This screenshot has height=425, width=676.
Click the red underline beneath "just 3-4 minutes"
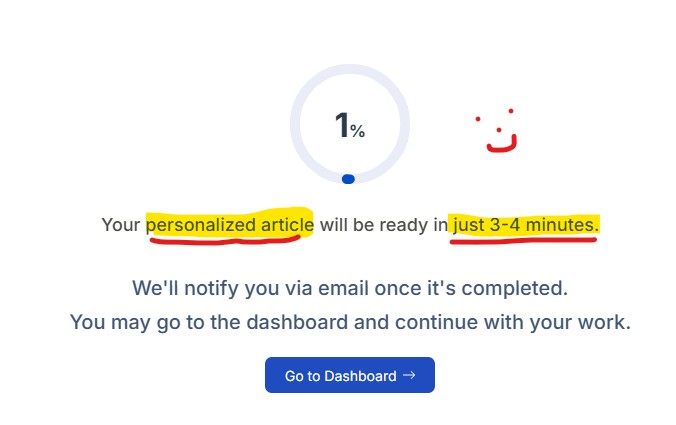tap(523, 241)
